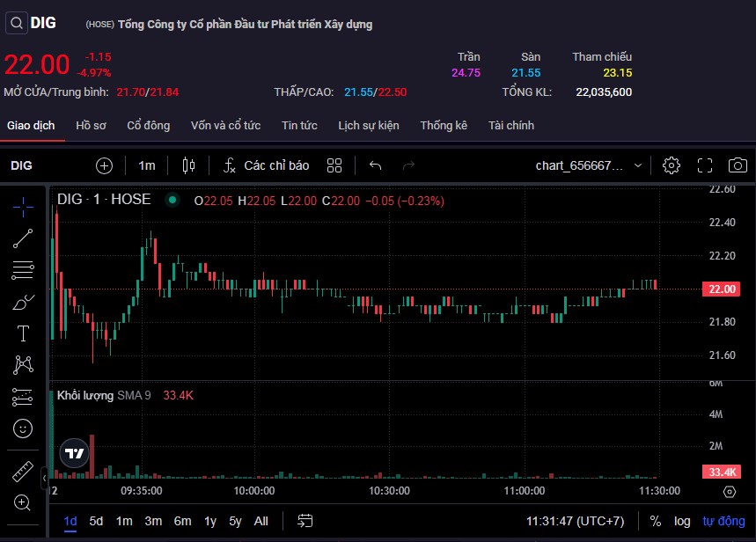756x542 pixels.
Task: Select the trend line drawing tool
Action: pyautogui.click(x=23, y=237)
